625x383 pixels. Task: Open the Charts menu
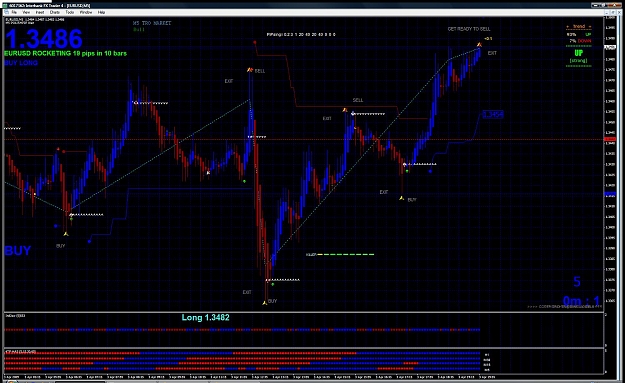[55, 12]
